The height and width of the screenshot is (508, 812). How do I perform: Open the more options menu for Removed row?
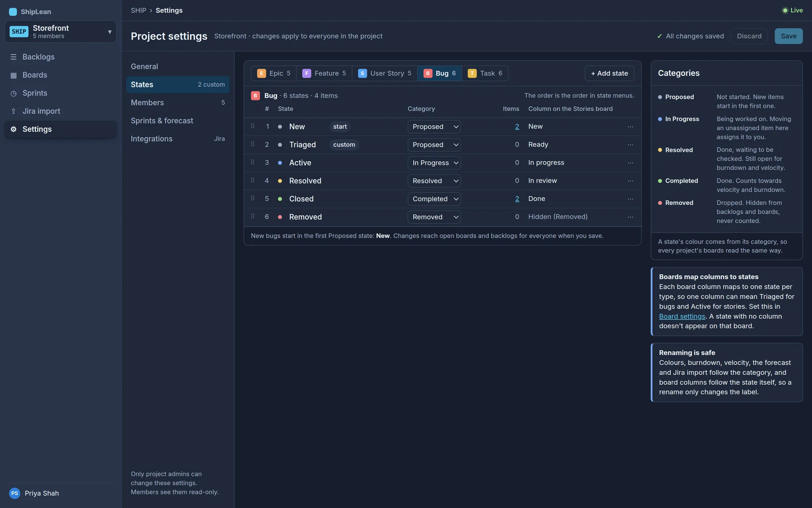point(630,217)
